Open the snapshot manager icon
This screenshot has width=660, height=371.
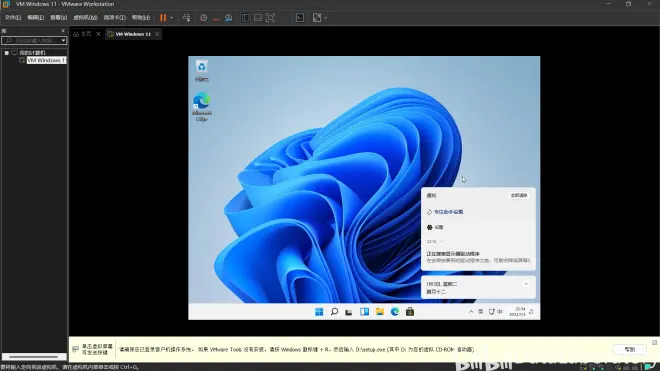click(x=229, y=18)
